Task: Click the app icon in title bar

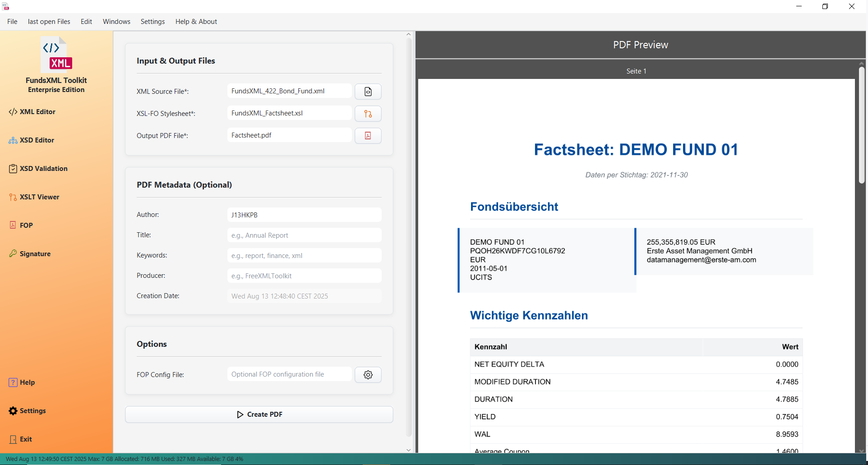Action: pyautogui.click(x=6, y=6)
